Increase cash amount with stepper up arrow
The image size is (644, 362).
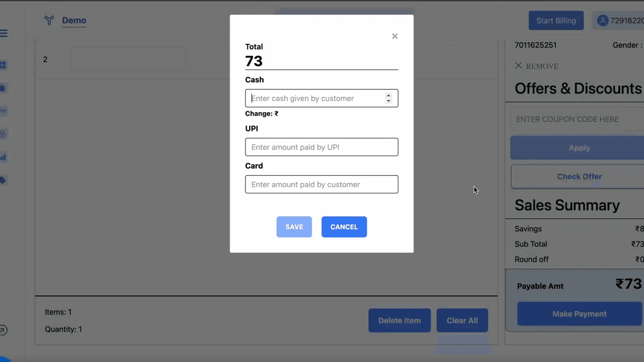388,95
